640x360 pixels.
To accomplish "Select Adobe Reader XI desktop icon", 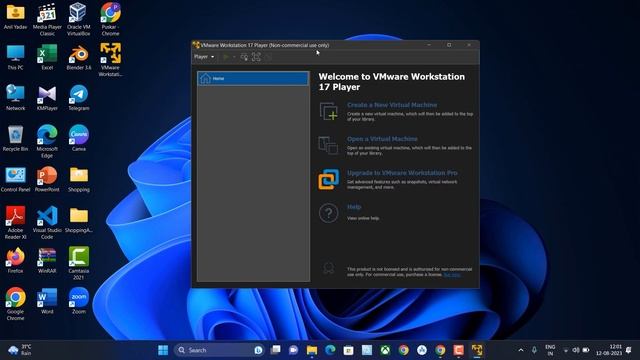I will [x=16, y=222].
